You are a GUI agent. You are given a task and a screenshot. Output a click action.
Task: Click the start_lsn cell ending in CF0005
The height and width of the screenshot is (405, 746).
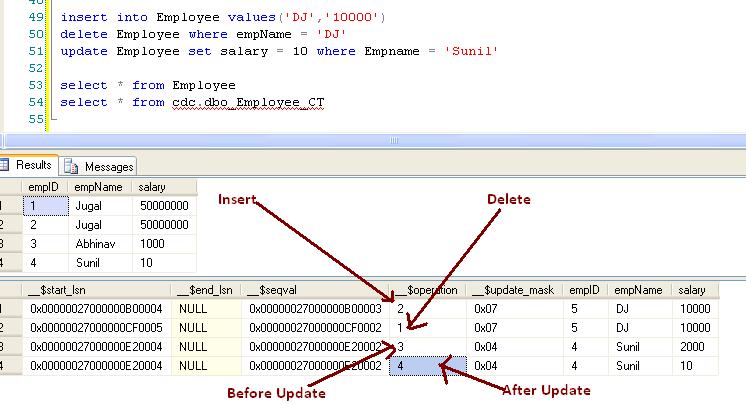(x=96, y=327)
